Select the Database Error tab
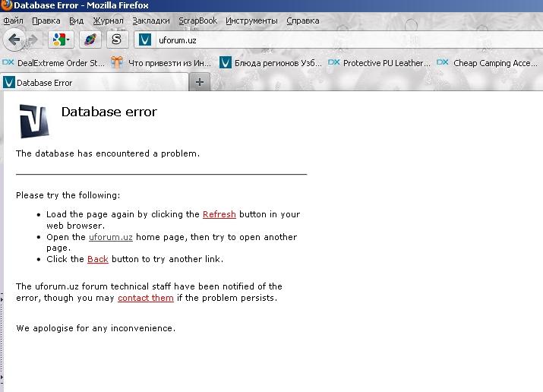This screenshot has width=543, height=392. click(x=44, y=83)
